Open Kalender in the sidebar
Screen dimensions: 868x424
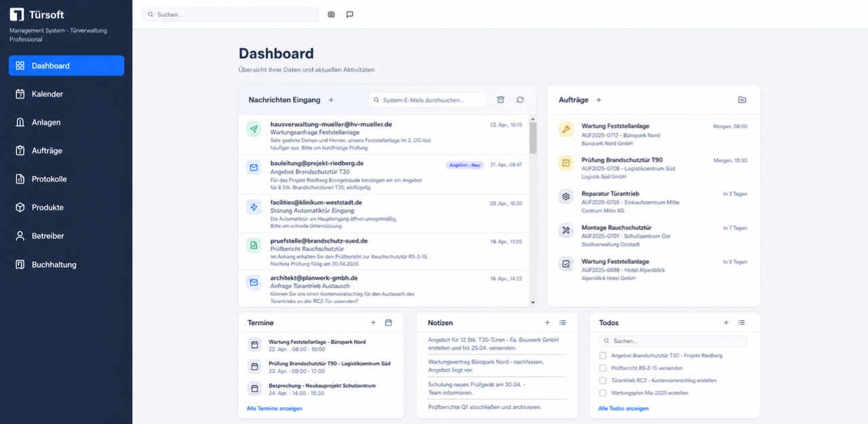[66, 94]
